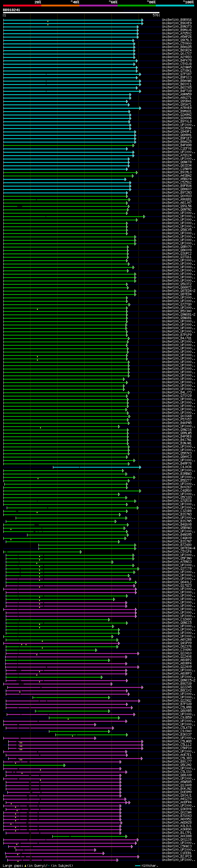
Task: Select label UniRef100_B7Z480
Action: pos(177,545)
